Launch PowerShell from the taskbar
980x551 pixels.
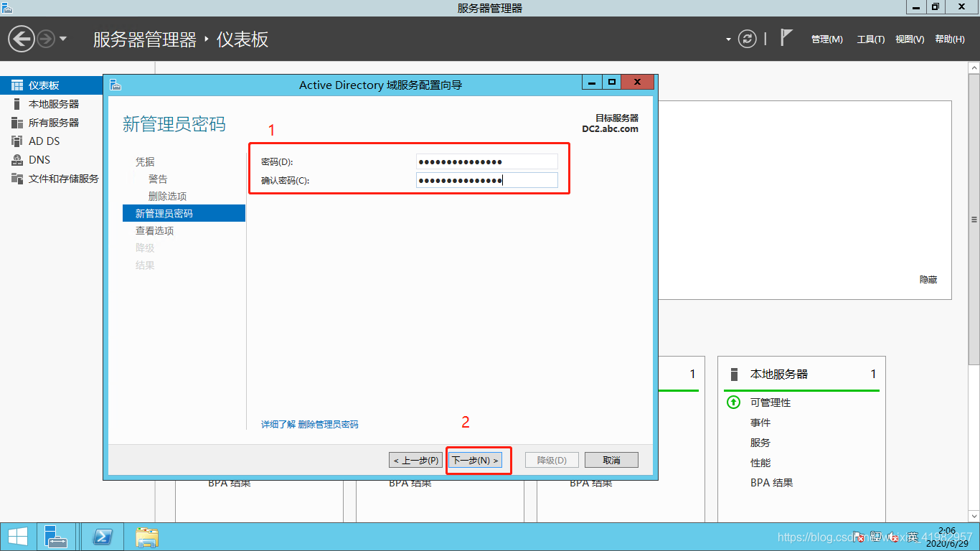[103, 537]
